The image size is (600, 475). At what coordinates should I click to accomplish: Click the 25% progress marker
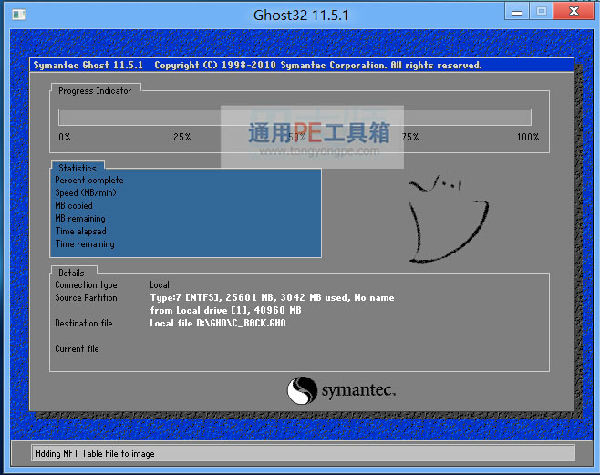pyautogui.click(x=182, y=137)
